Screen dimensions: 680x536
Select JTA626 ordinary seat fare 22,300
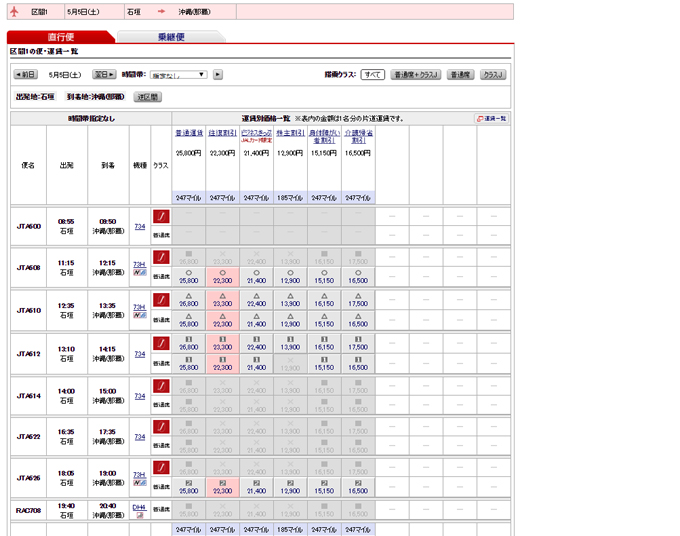click(222, 487)
